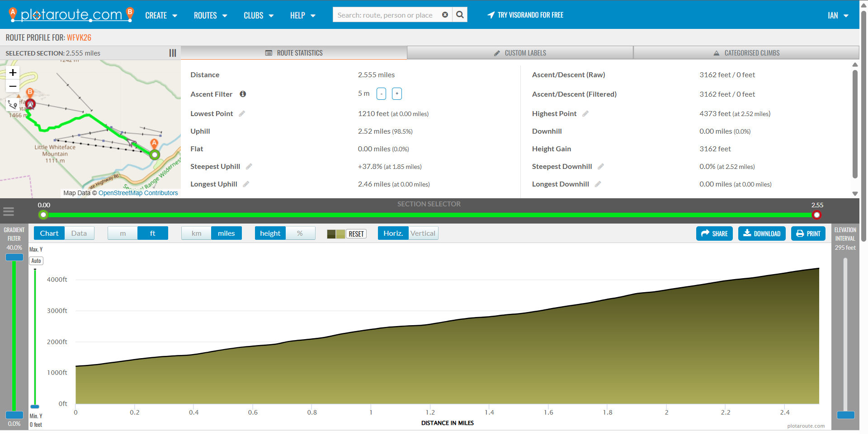Zoom out on the route map
Image resolution: width=868 pixels, height=434 pixels.
point(13,86)
